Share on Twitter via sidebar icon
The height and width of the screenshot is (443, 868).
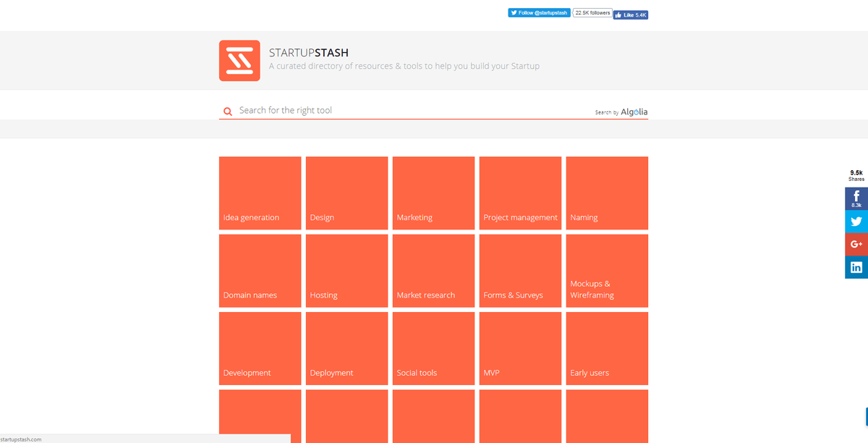(856, 221)
